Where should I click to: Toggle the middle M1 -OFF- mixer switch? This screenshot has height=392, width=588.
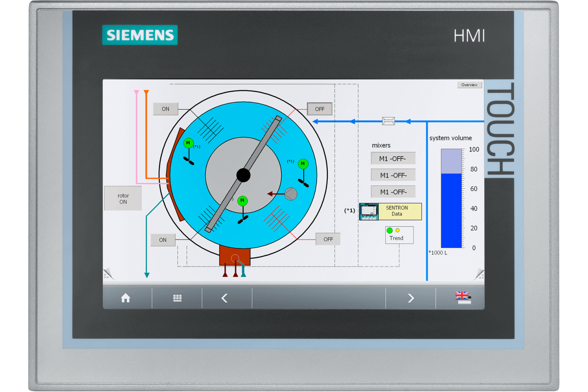[x=393, y=175]
